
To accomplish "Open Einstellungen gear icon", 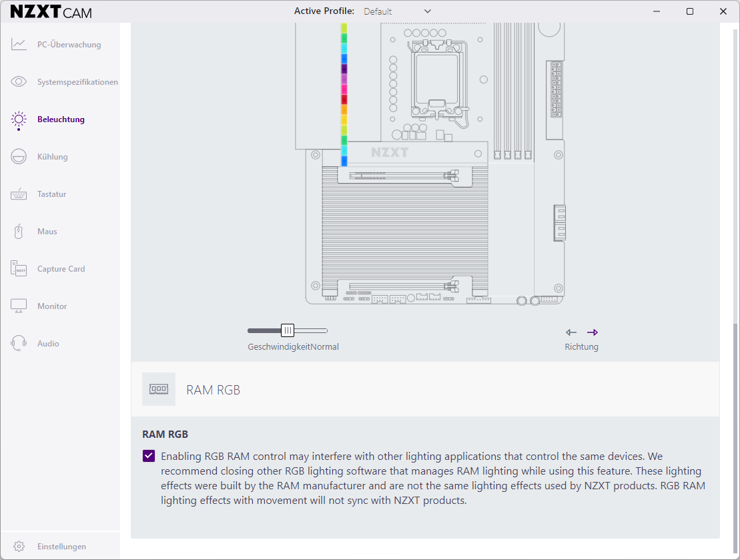I will tap(19, 547).
